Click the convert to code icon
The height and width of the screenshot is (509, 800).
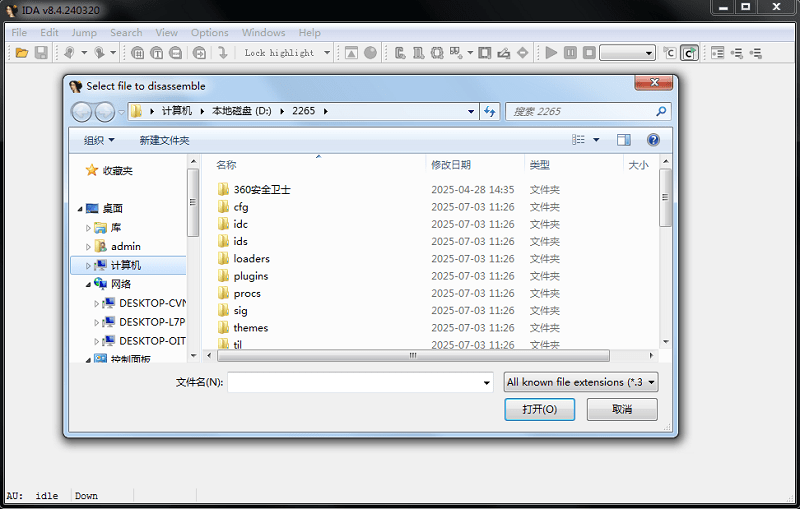[401, 53]
